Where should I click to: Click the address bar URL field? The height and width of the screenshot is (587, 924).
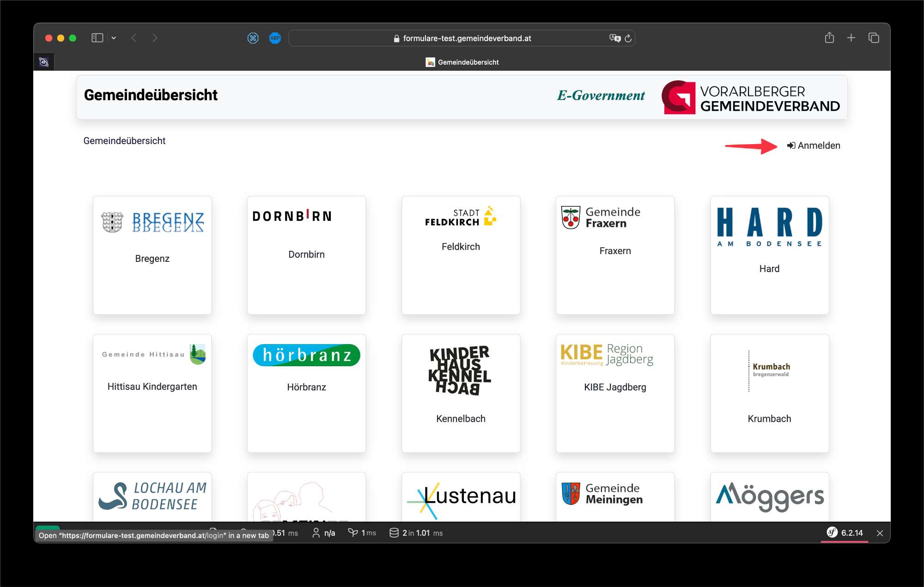pos(462,38)
